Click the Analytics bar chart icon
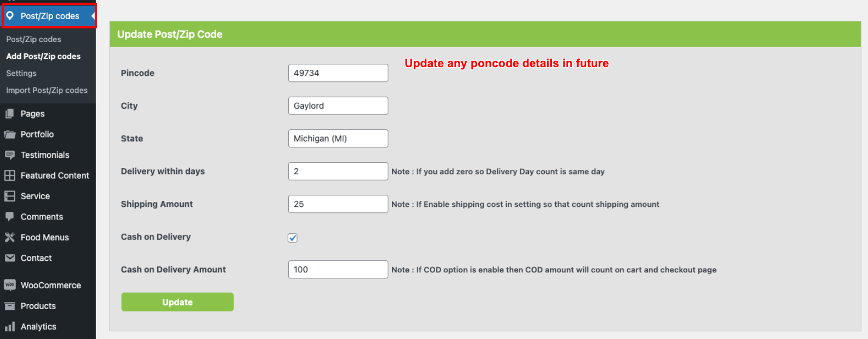The image size is (868, 339). (x=10, y=326)
